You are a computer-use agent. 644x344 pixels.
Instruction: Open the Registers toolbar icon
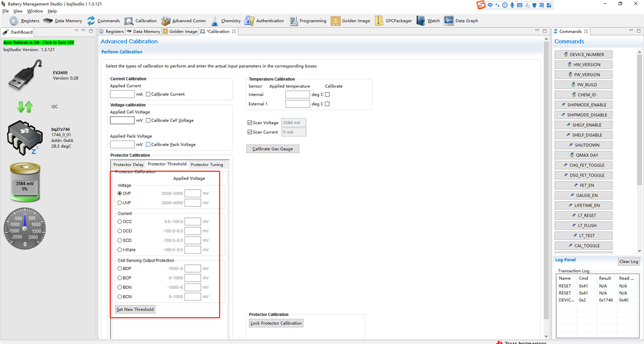coord(24,21)
